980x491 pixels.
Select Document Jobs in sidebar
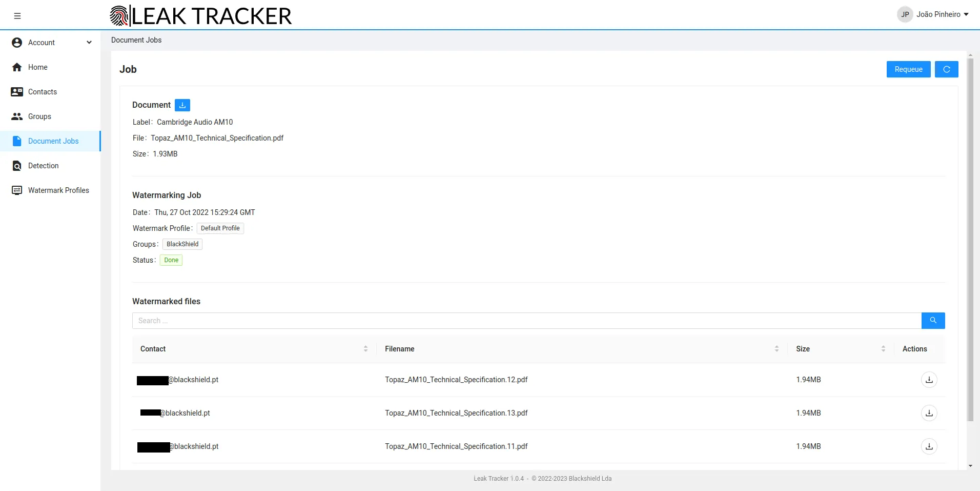point(50,141)
